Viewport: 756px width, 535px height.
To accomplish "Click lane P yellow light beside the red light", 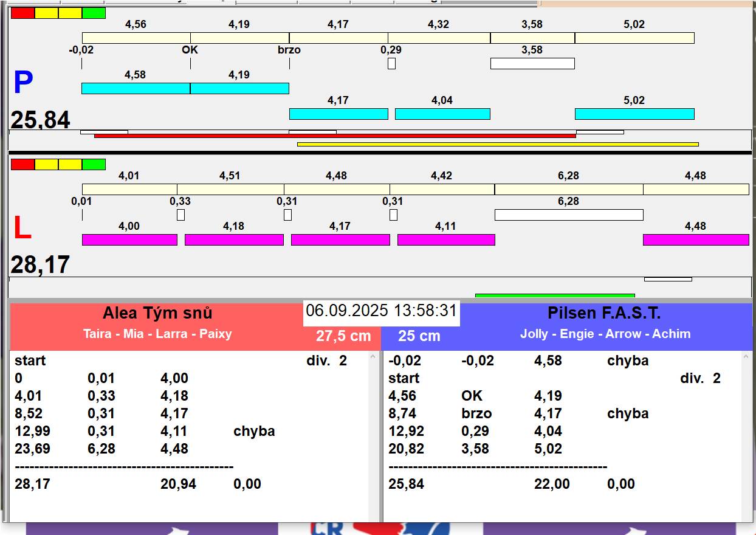I will coord(47,13).
